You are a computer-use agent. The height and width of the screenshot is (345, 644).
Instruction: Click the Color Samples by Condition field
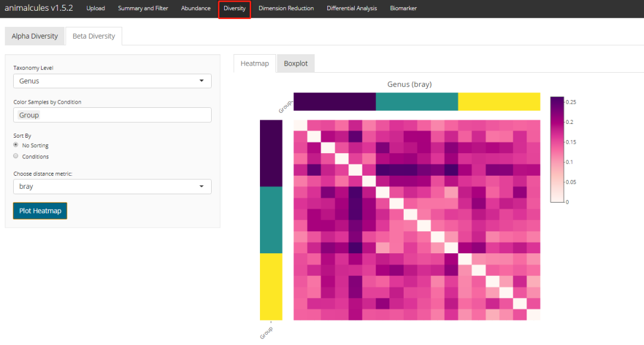pos(112,115)
